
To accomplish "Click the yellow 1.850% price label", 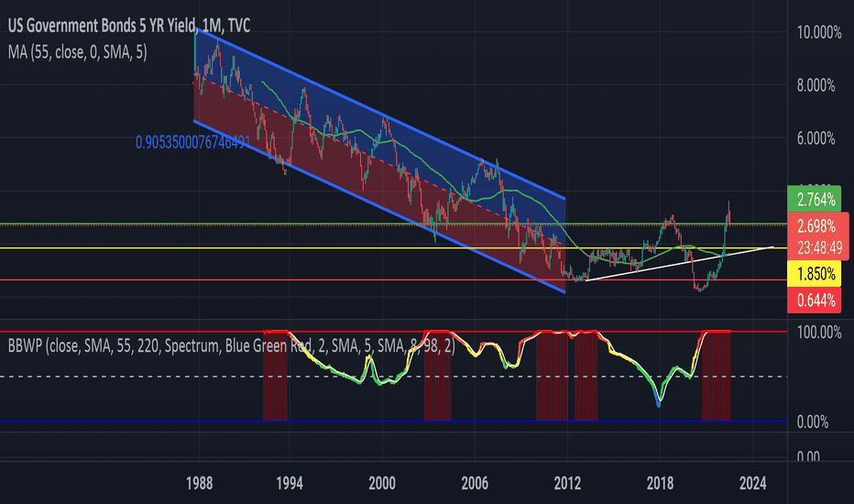I will [815, 273].
